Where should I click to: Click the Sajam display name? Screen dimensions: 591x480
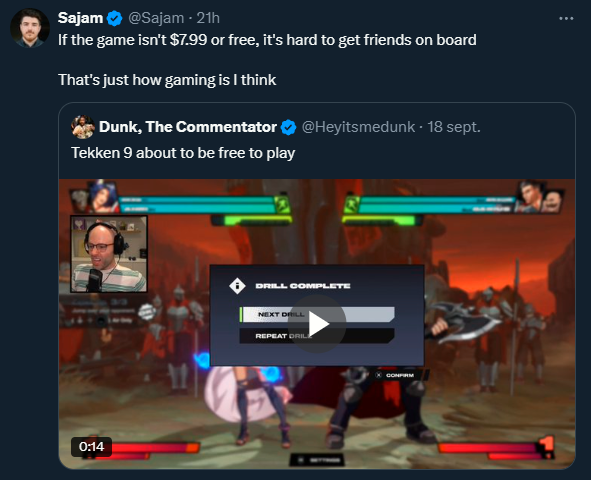coord(80,18)
